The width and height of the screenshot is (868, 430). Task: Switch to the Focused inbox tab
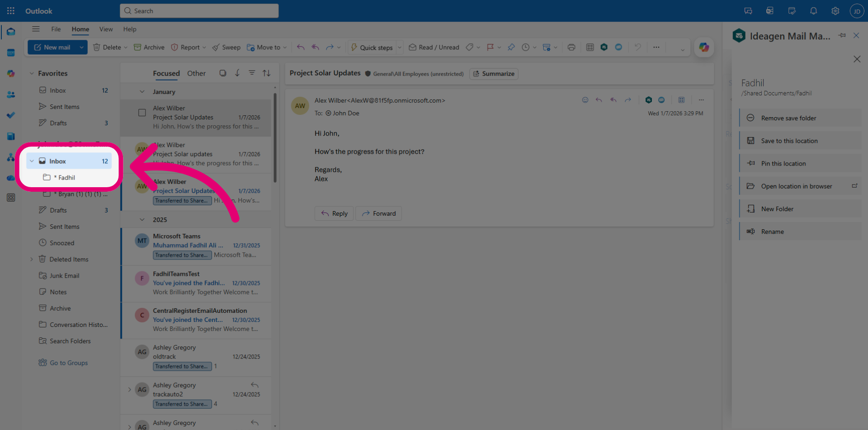pyautogui.click(x=166, y=73)
